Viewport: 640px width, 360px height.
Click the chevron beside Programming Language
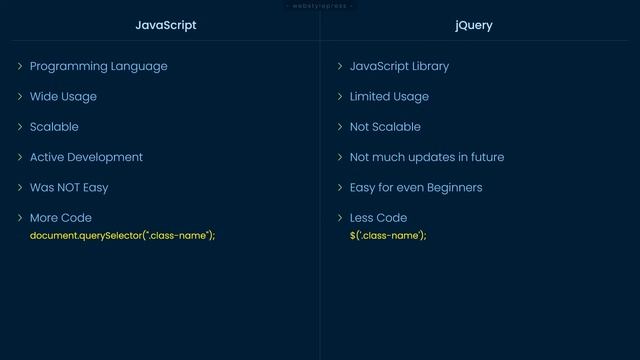click(20, 66)
